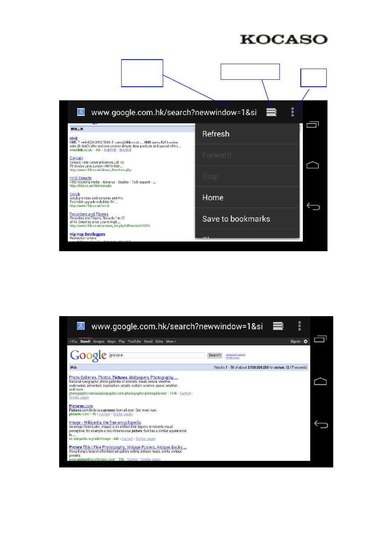
Task: Switch to Maps in Google bar
Action: tap(111, 342)
